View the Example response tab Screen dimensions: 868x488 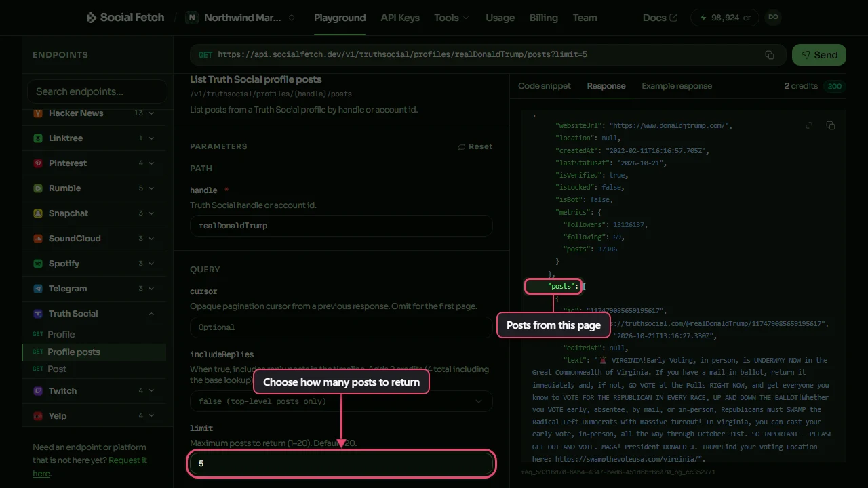coord(677,86)
